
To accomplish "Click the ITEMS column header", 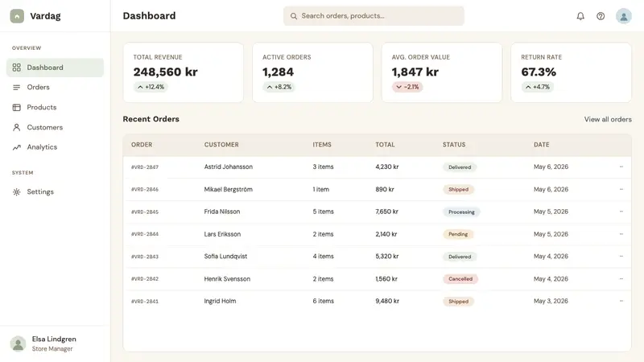I will [x=322, y=145].
